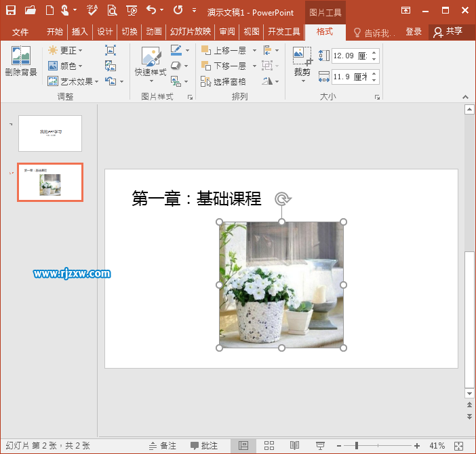This screenshot has height=454, width=476.
Task: Click the Align objects icon
Action: 267,50
